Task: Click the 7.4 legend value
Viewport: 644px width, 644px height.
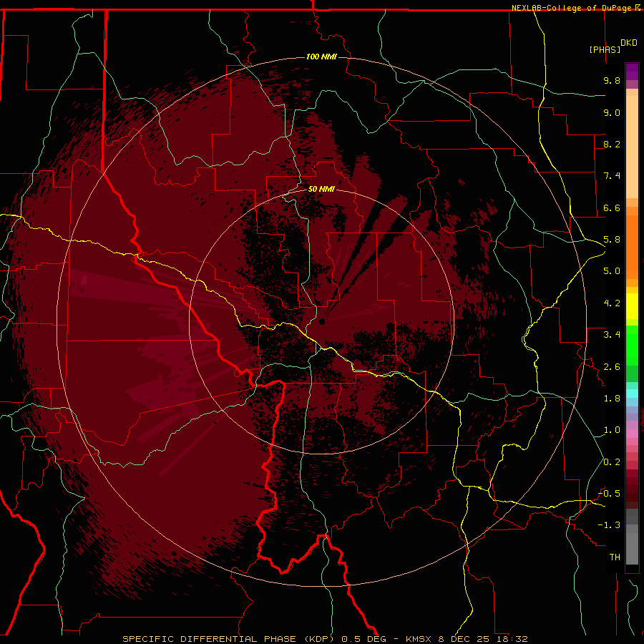Action: click(612, 176)
